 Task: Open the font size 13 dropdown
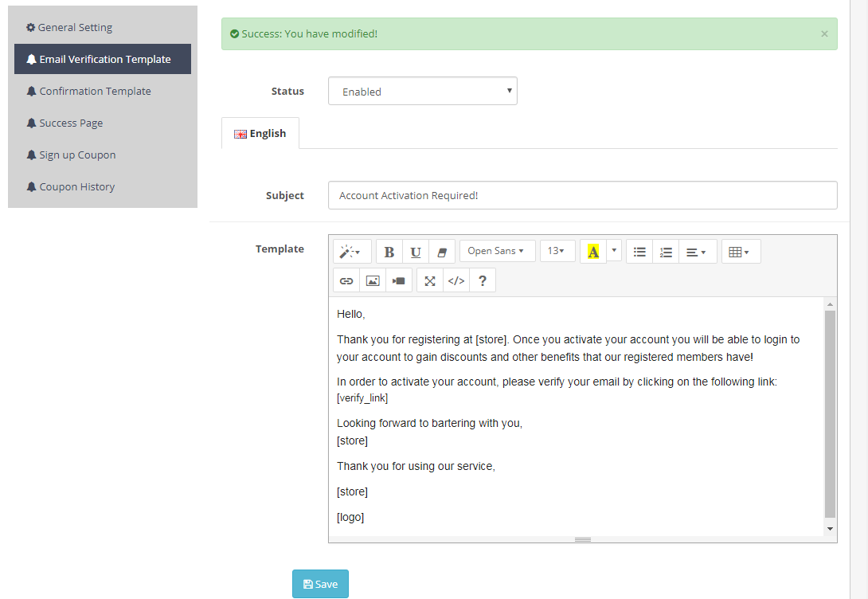pos(557,251)
